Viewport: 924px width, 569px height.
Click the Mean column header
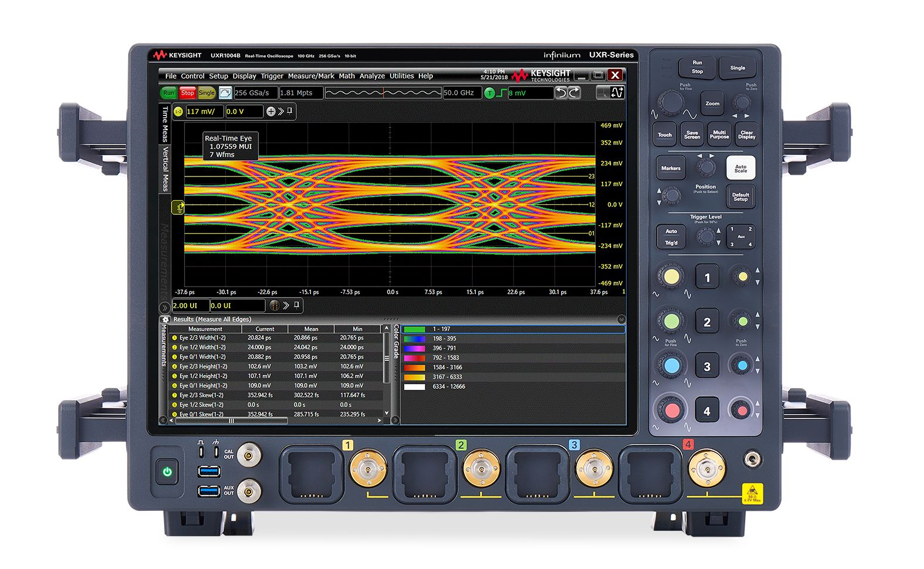tap(311, 329)
